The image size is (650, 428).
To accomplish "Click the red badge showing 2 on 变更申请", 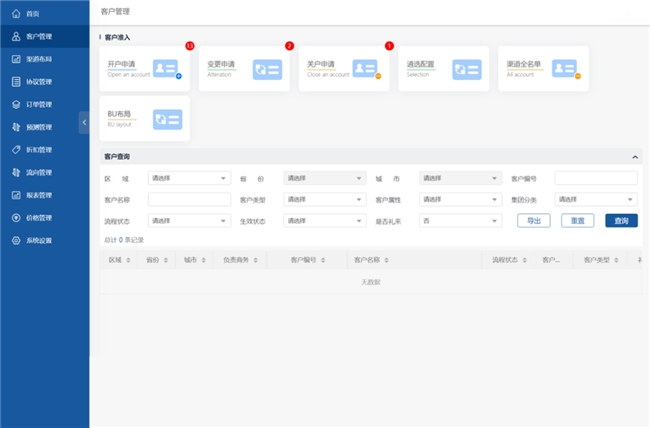I will pyautogui.click(x=289, y=46).
